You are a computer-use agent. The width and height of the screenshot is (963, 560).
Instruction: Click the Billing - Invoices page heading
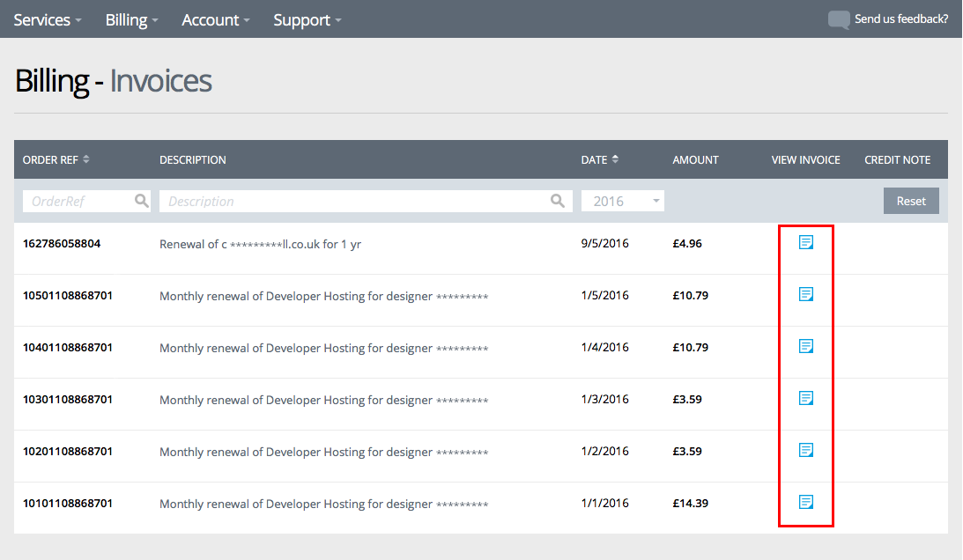click(113, 81)
